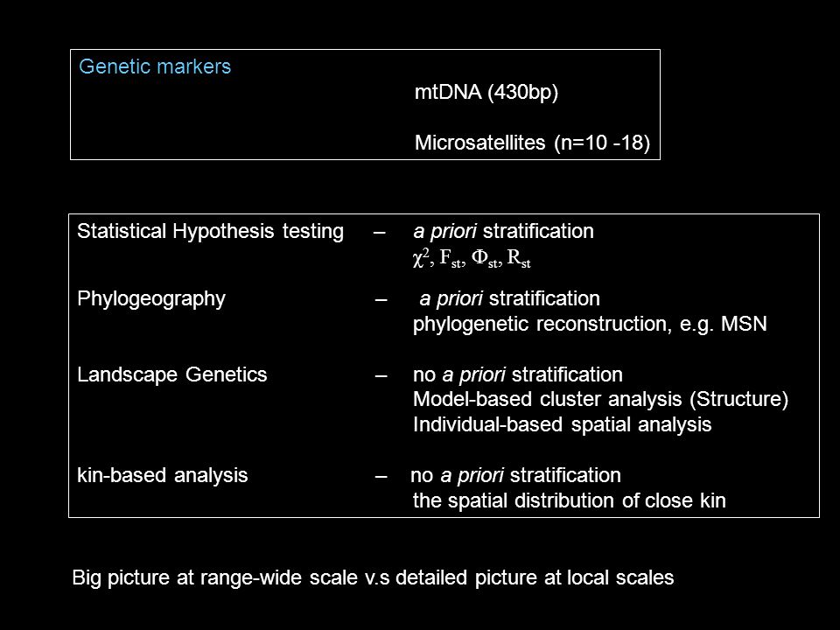Click 'a priori stratification' beside Phylogeography
Viewport: 840px width, 630px height.
coord(509,298)
